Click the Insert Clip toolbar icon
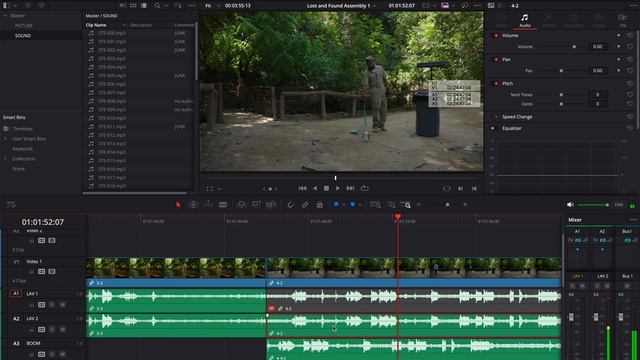The width and height of the screenshot is (640, 360). pos(241,204)
